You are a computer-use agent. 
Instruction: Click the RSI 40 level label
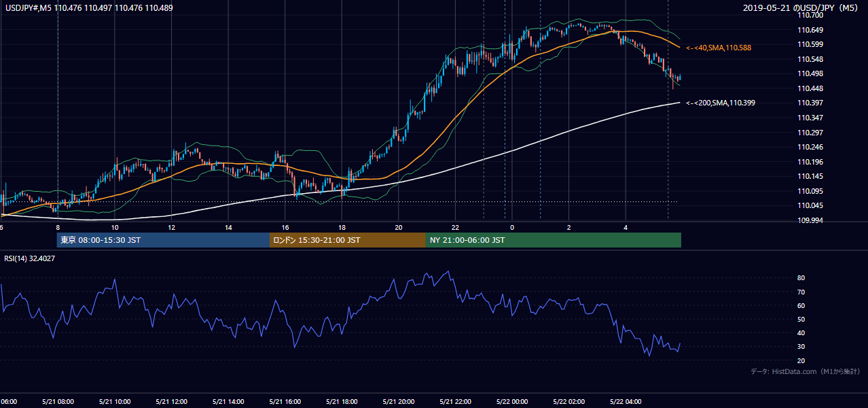[x=801, y=333]
